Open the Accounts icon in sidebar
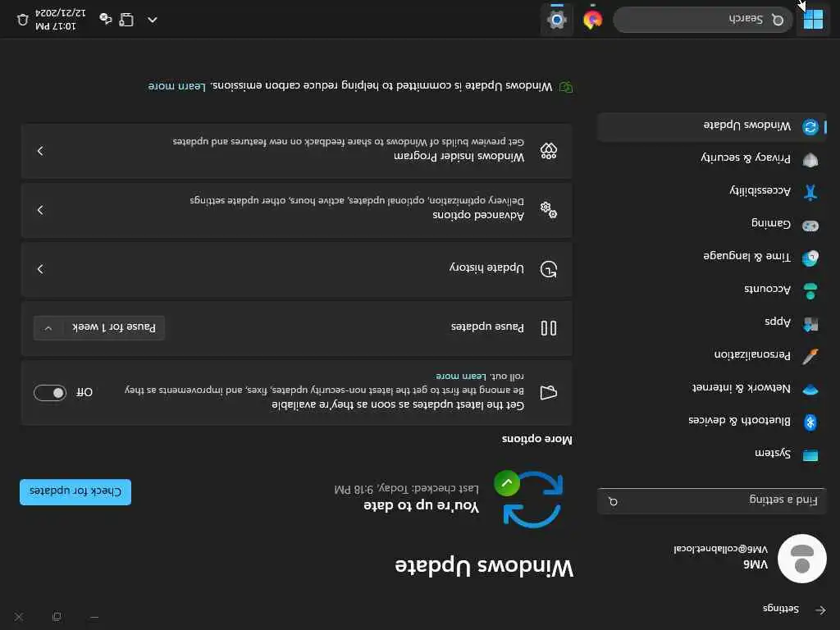This screenshot has width=840, height=630. pos(810,291)
